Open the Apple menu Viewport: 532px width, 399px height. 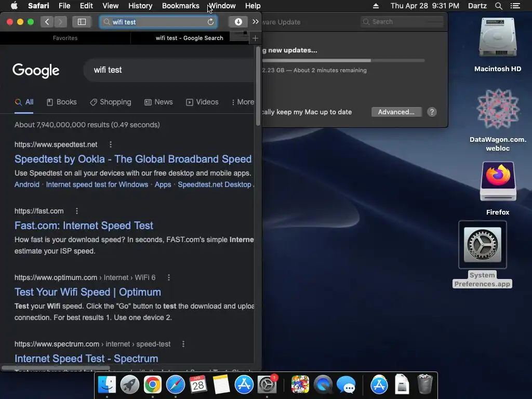(14, 6)
